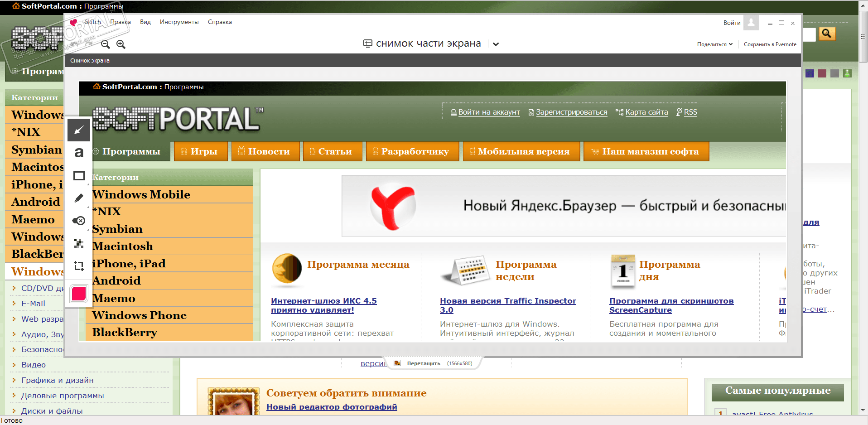
Task: Select the Crop tool in Skitch
Action: pos(79,266)
